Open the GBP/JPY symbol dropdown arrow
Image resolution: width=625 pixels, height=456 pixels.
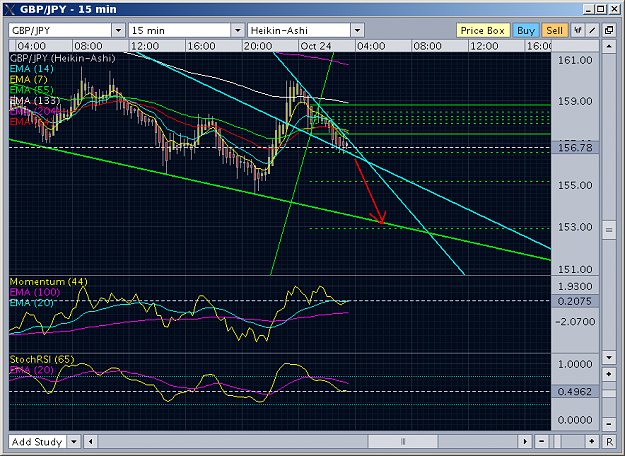click(x=118, y=30)
